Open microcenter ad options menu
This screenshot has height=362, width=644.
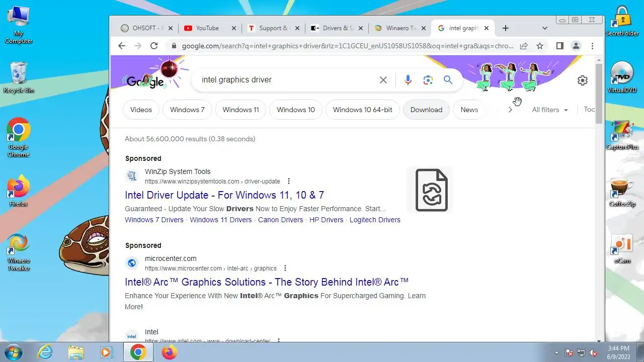(x=285, y=268)
